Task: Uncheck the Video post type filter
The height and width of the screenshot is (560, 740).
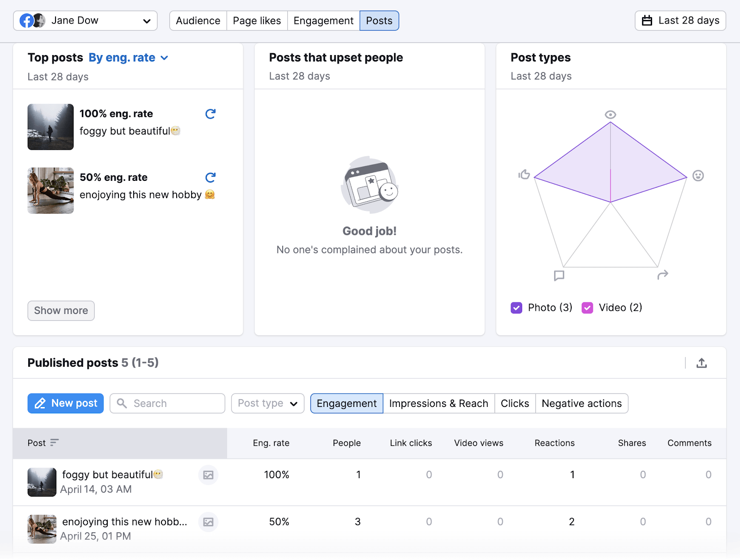Action: (x=587, y=308)
